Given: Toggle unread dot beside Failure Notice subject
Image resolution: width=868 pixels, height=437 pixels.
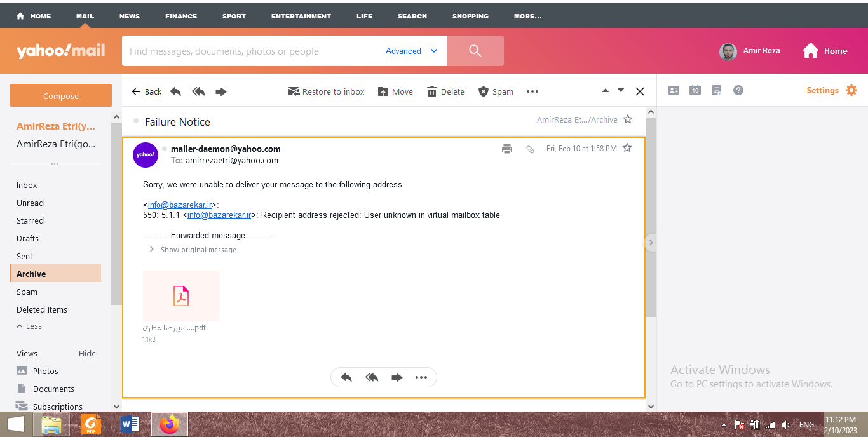Looking at the screenshot, I should [x=136, y=121].
